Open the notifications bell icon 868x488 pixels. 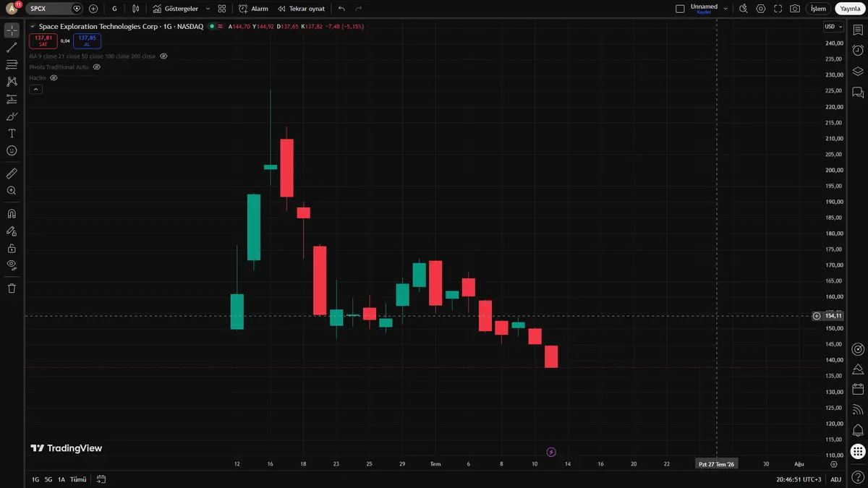tap(858, 431)
